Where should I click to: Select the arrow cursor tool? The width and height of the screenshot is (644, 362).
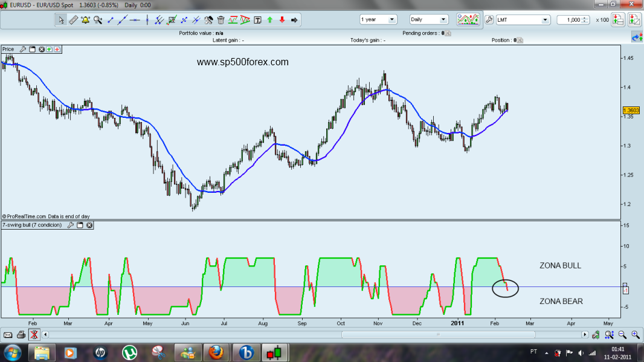61,20
